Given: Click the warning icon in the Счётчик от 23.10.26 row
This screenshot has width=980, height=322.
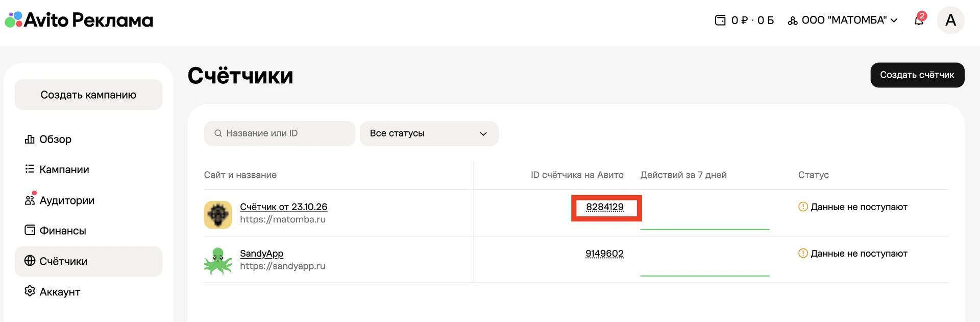Looking at the screenshot, I should coord(803,206).
